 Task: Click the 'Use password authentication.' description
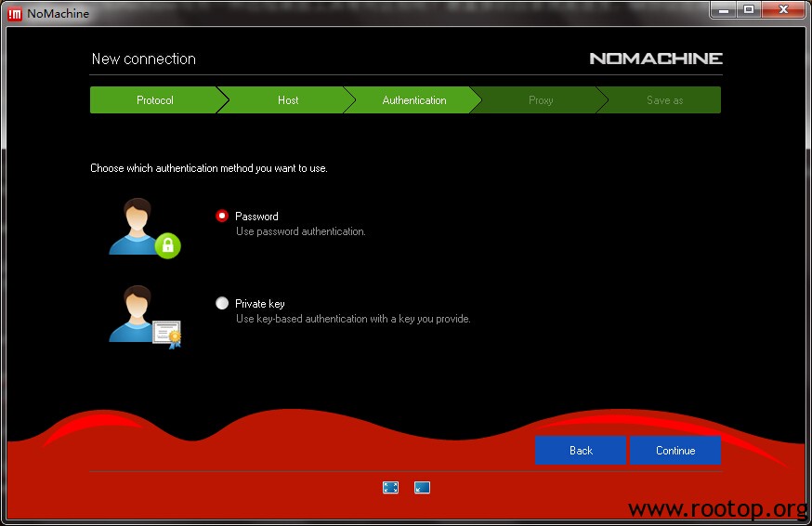pyautogui.click(x=300, y=231)
